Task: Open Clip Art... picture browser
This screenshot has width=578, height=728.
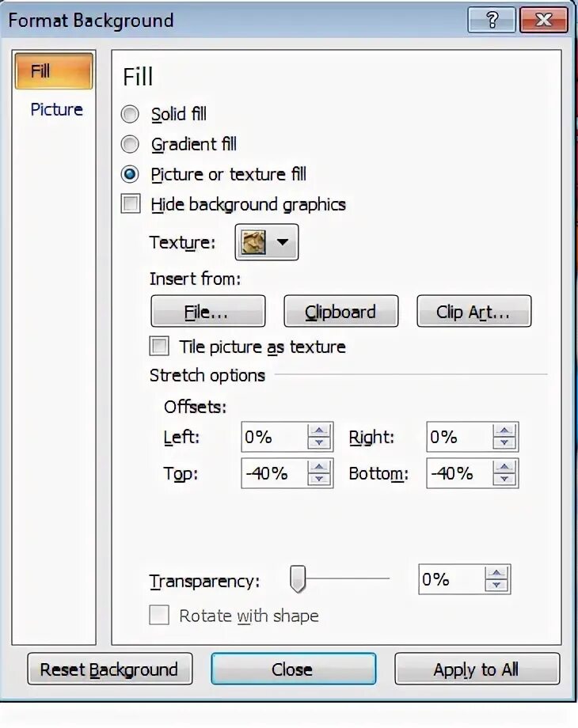Action: pos(474,311)
